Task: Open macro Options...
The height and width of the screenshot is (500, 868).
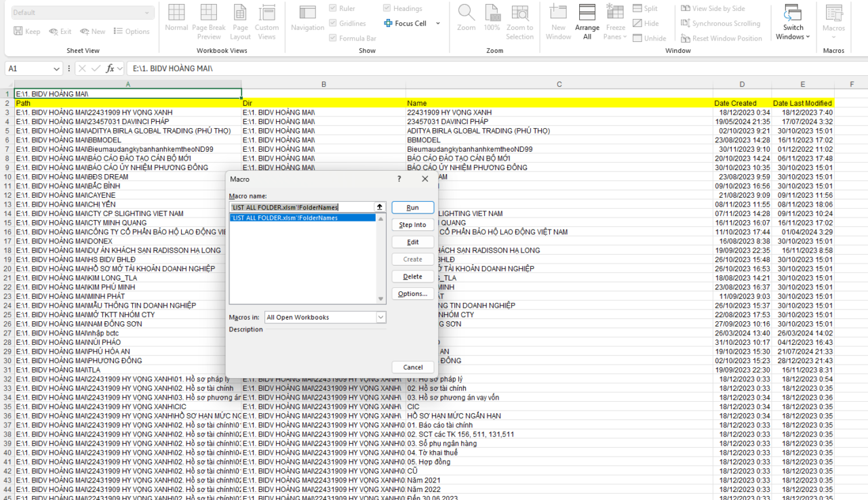Action: point(412,294)
